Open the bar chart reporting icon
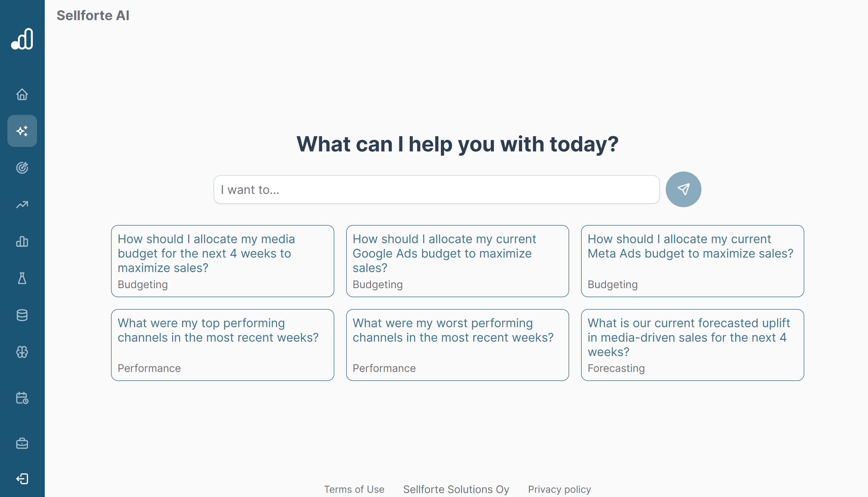The width and height of the screenshot is (868, 497). tap(22, 242)
